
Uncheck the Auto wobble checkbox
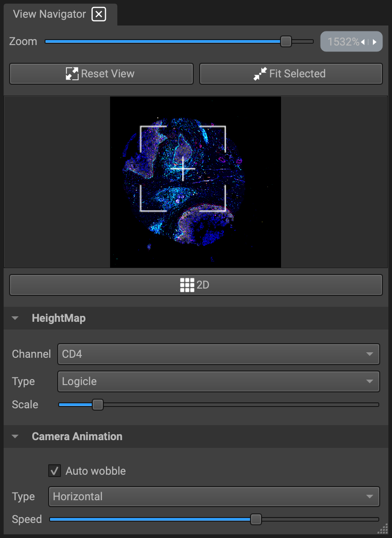click(55, 471)
